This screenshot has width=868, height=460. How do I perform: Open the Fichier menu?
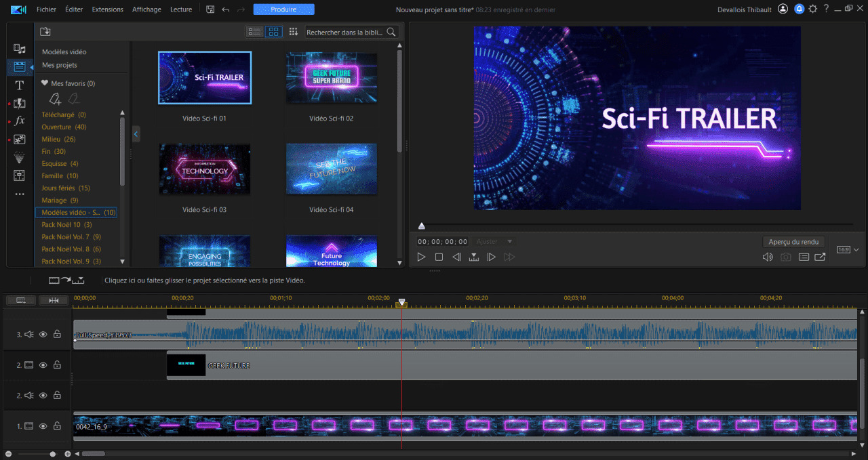(46, 9)
